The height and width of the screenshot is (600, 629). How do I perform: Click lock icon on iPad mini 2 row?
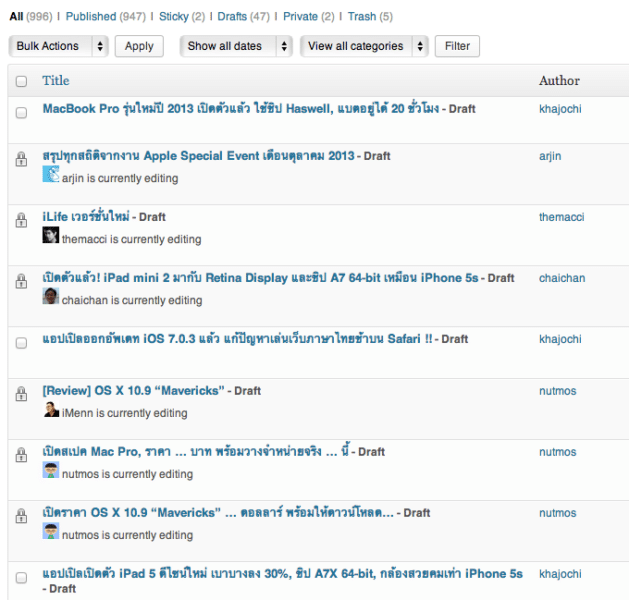click(21, 281)
